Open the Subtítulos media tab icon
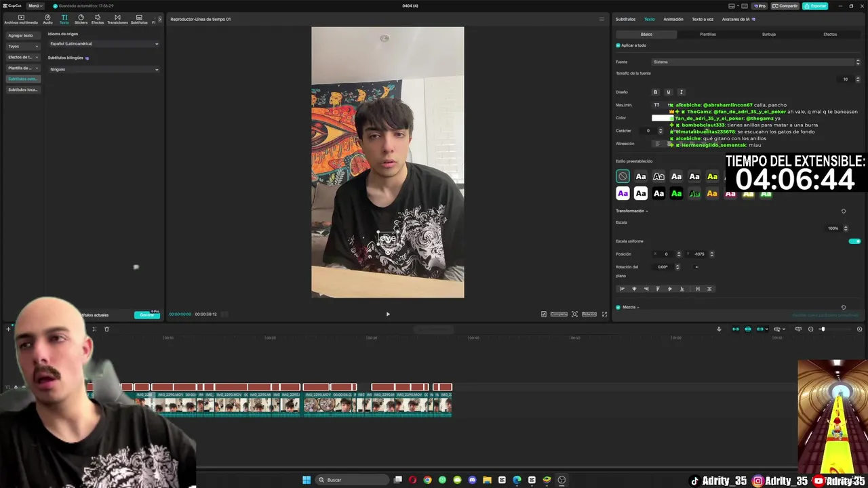 (139, 20)
